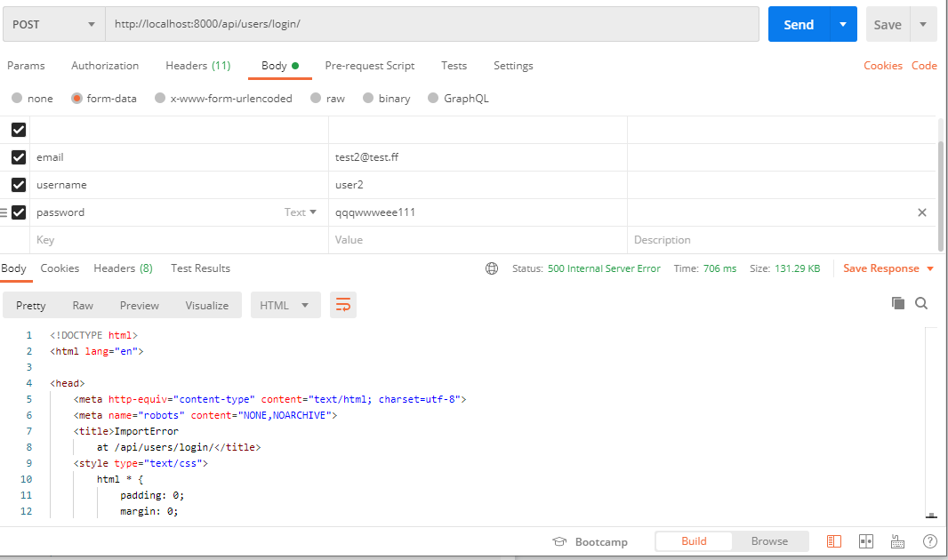The image size is (948, 560).
Task: Expand the Save Response dropdown
Action: coord(888,268)
